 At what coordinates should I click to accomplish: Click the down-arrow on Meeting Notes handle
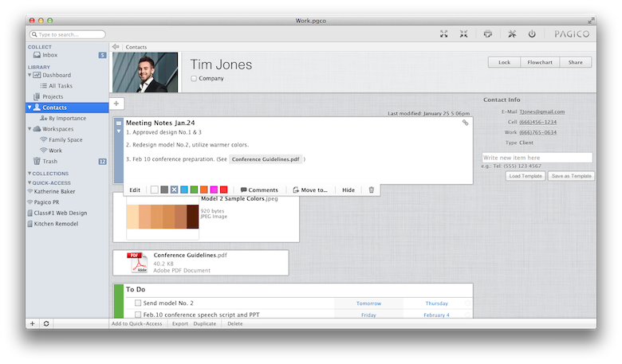point(119,131)
